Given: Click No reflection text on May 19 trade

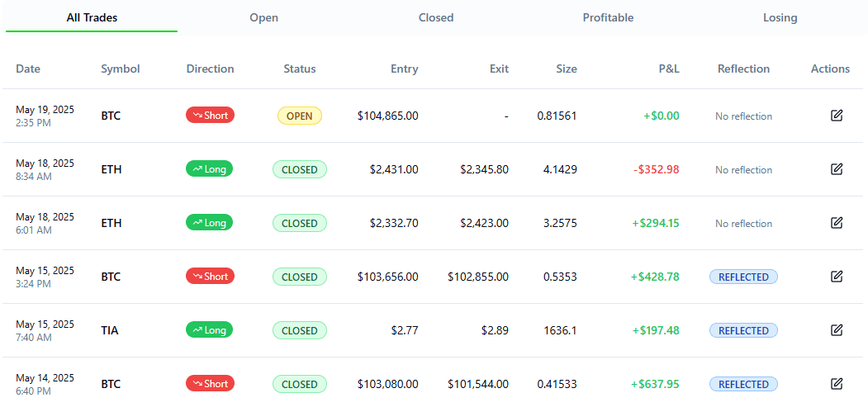Looking at the screenshot, I should click(x=743, y=116).
